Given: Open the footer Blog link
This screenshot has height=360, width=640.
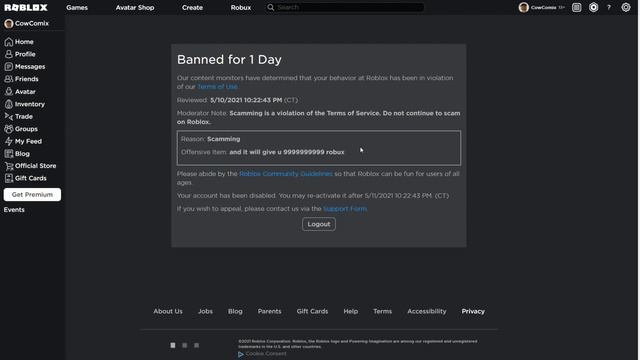Looking at the screenshot, I should point(235,311).
